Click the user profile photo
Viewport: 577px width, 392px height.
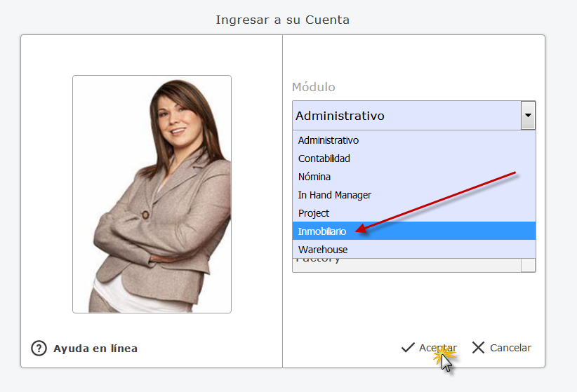(x=152, y=194)
